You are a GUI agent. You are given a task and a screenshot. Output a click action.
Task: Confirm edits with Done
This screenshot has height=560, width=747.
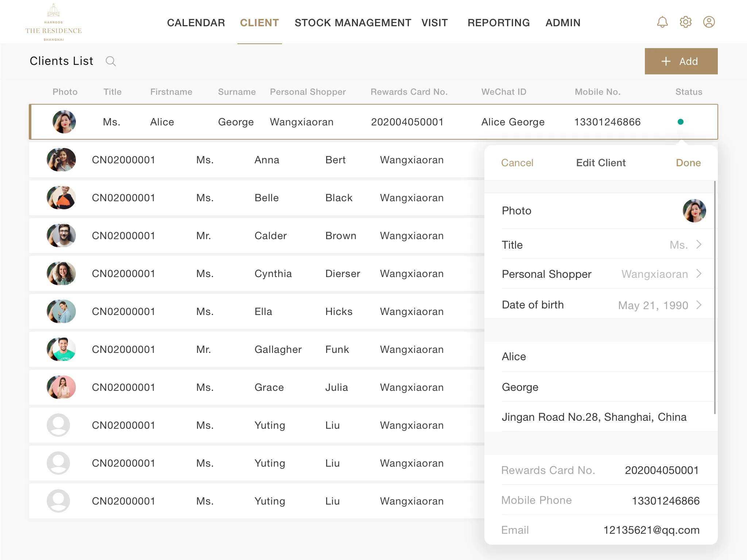click(688, 163)
